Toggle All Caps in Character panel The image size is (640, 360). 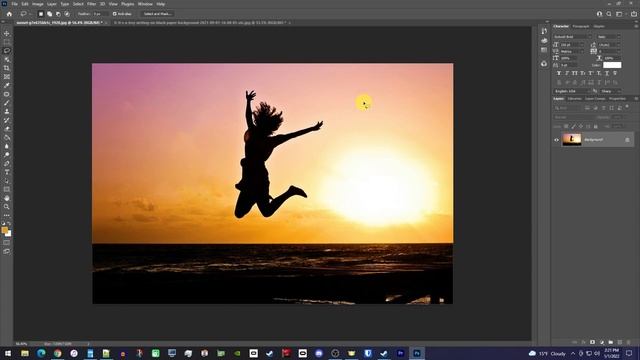[x=575, y=73]
